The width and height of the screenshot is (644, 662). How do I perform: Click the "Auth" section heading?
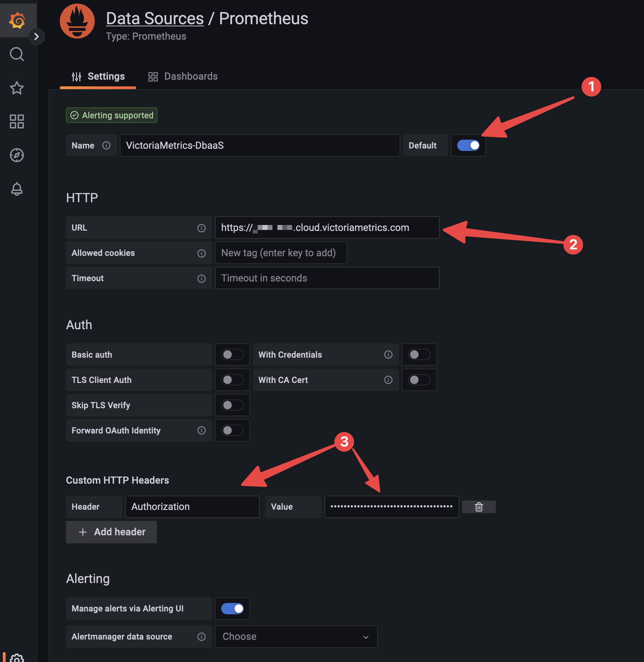[x=79, y=325]
